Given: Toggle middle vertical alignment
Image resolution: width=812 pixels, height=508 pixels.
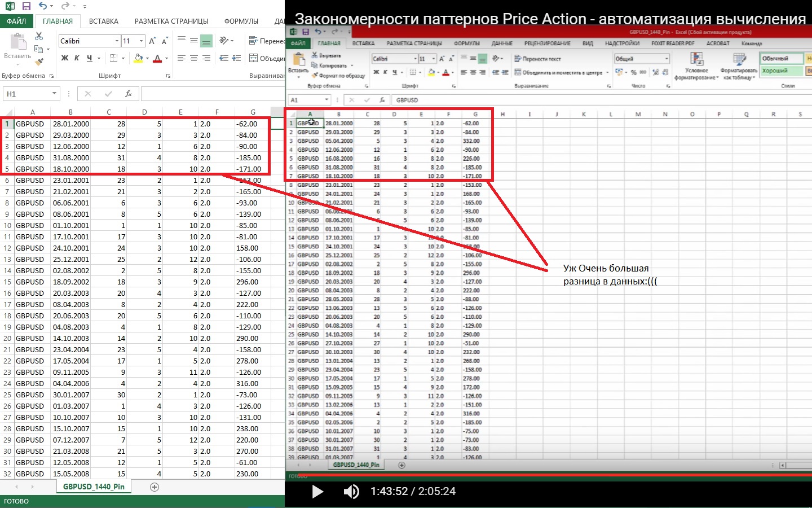Looking at the screenshot, I should point(193,41).
